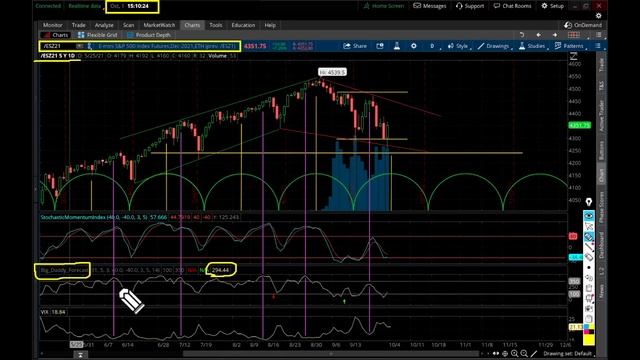Expand the Dashboard side panel
The width and height of the screenshot is (640, 360).
pyautogui.click(x=601, y=245)
